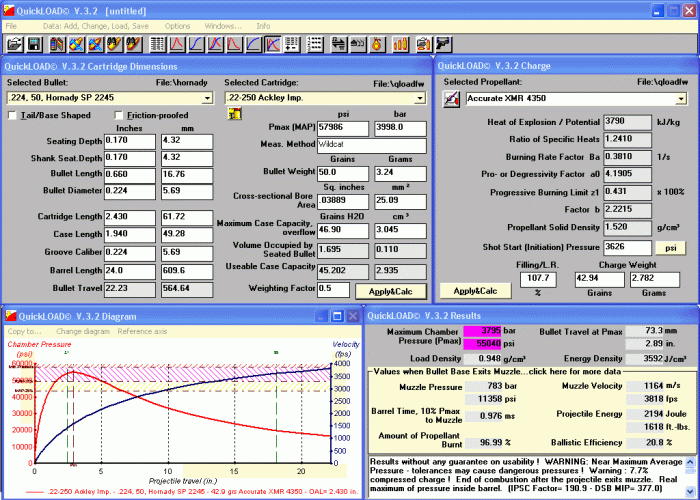
Task: Click the three orange cartridges toolbar icon
Action: tap(400, 44)
